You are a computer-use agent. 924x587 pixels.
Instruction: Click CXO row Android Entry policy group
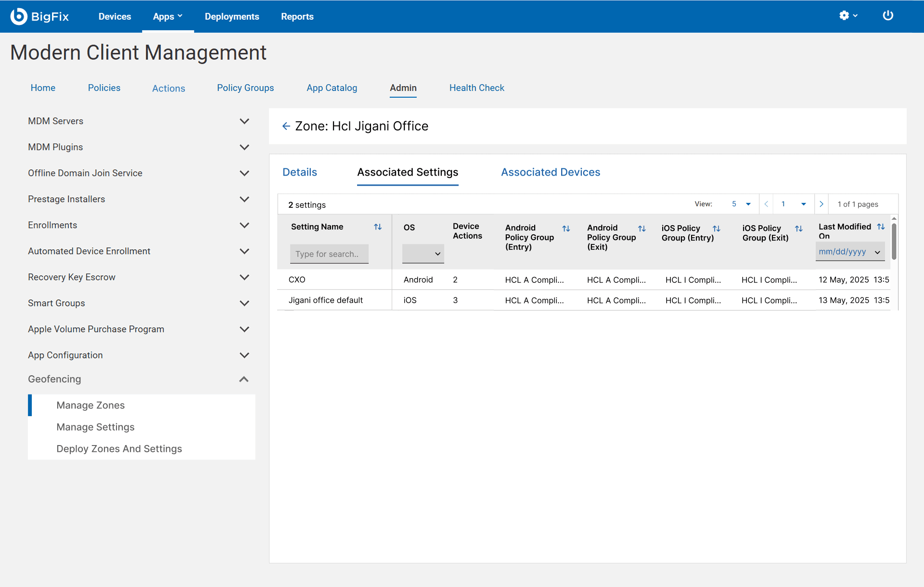point(534,280)
